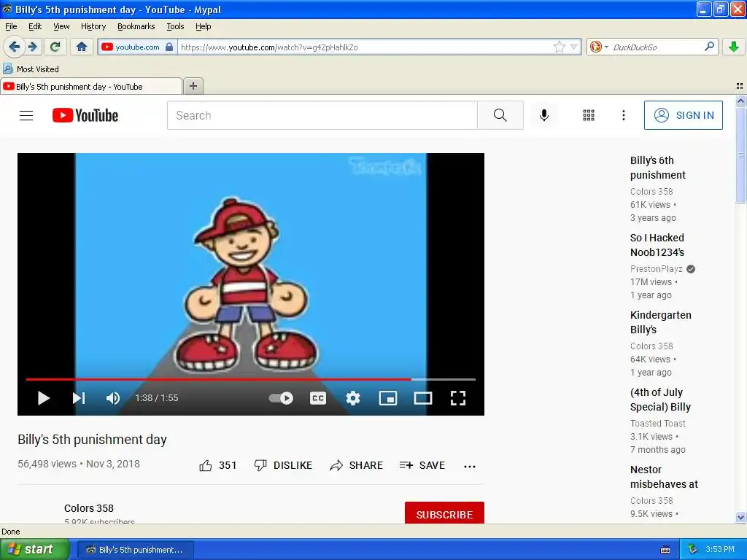
Task: Open a new tab with plus button
Action: (x=193, y=86)
